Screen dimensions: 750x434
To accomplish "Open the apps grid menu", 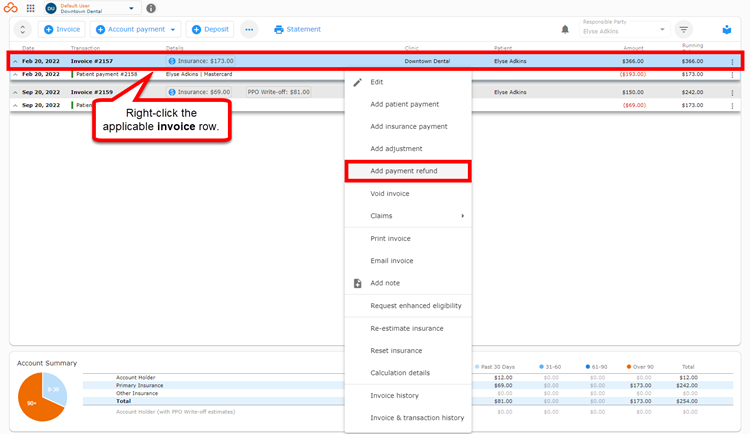I will [31, 8].
